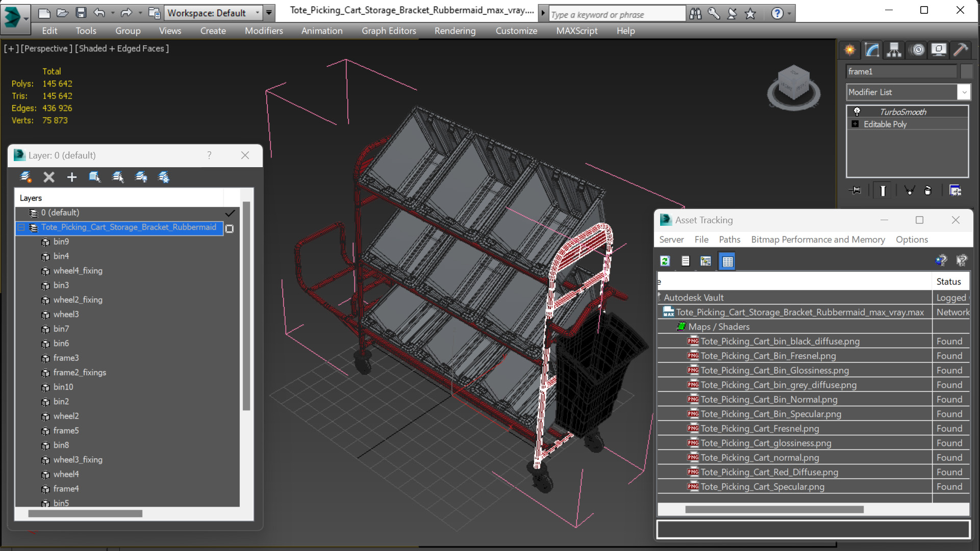Select the wheel4_fixing layer item
Image resolution: width=980 pixels, height=551 pixels.
[78, 271]
